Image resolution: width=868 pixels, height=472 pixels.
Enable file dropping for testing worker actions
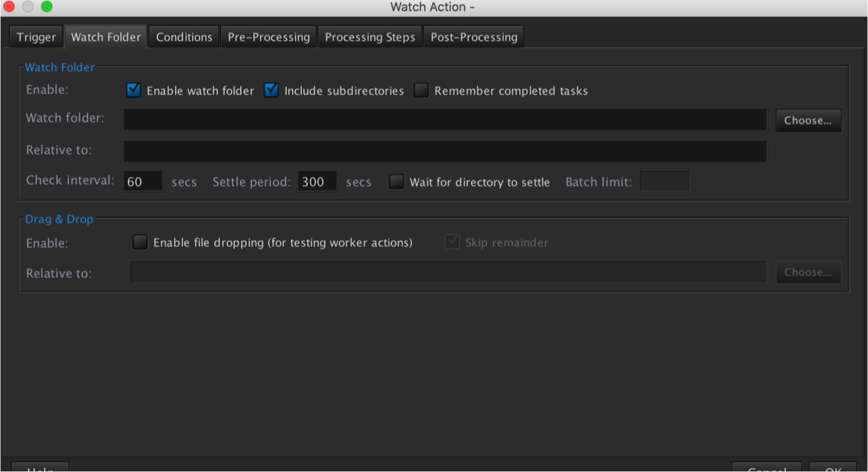coord(140,243)
